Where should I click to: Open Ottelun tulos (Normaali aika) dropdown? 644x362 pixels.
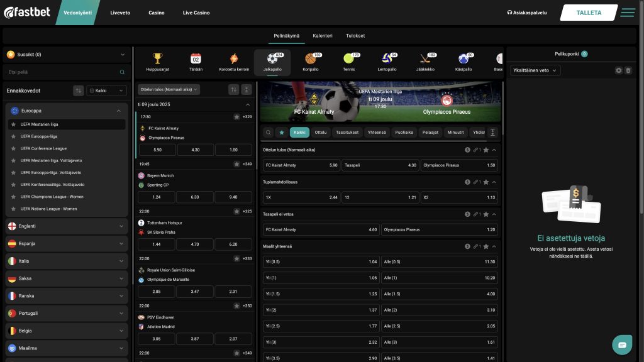tap(169, 89)
